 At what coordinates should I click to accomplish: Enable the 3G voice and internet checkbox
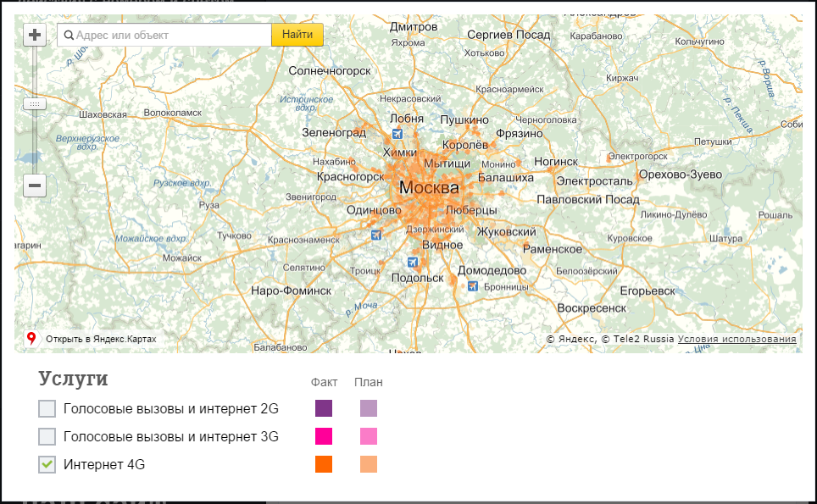[x=47, y=436]
